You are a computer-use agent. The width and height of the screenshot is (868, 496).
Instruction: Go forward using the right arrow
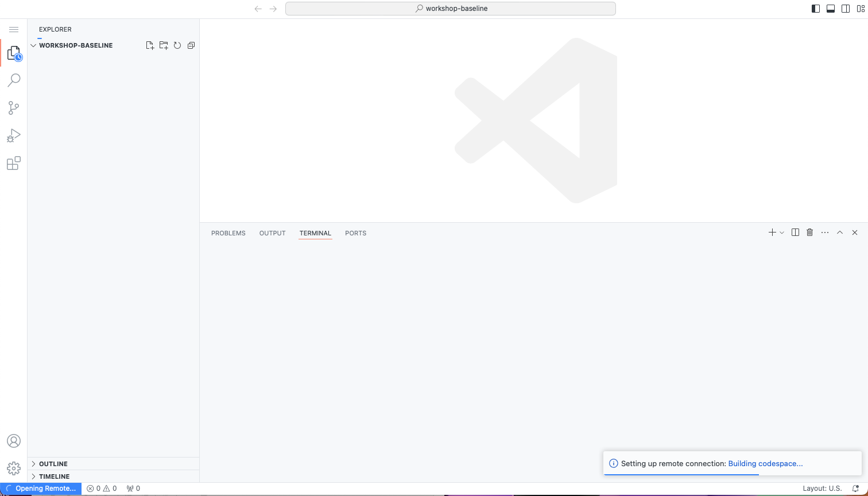[x=273, y=9]
